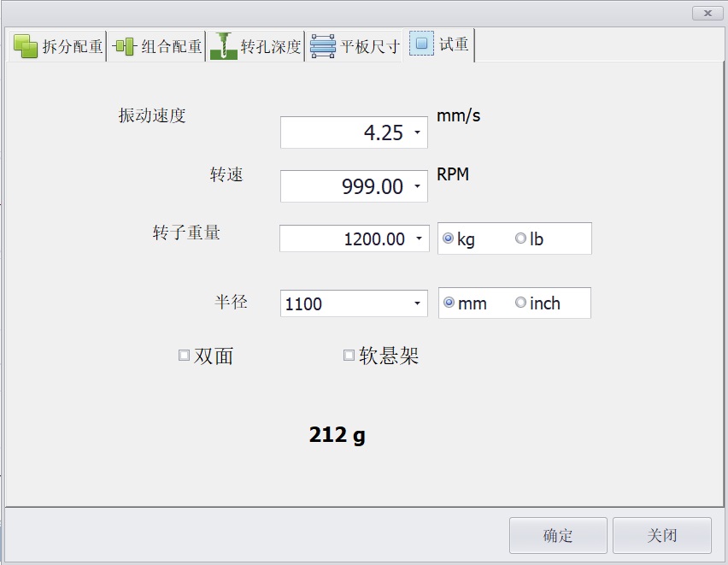728x565 pixels.
Task: Select lb weight unit
Action: point(529,238)
